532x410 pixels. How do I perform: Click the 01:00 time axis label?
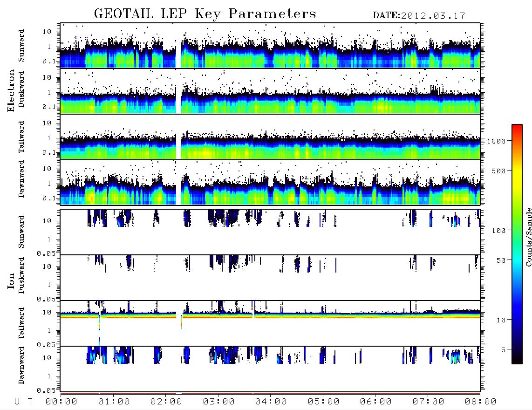pos(114,402)
